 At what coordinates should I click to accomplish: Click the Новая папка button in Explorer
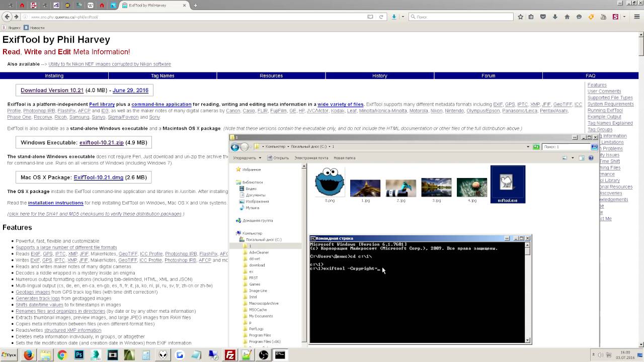(346, 158)
